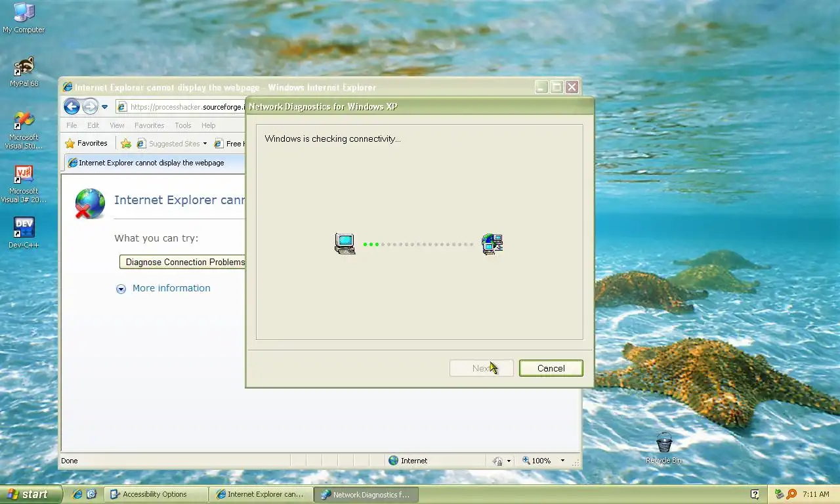Open the File menu in Internet Explorer
The image size is (840, 504).
tap(72, 125)
